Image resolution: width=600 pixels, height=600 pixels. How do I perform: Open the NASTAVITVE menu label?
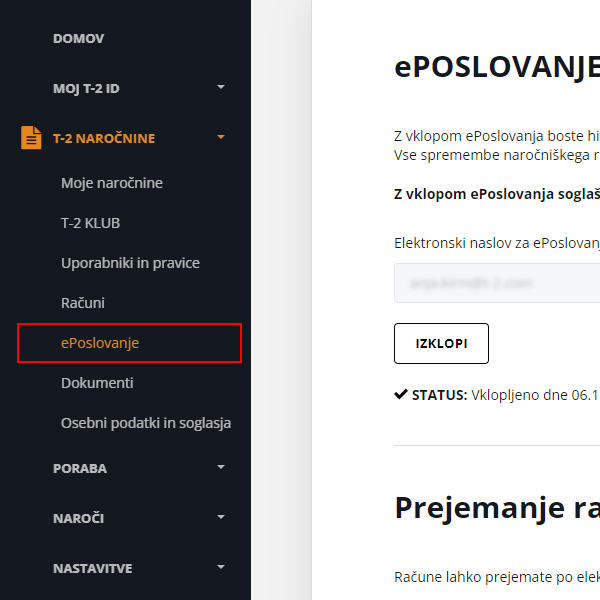(x=93, y=568)
